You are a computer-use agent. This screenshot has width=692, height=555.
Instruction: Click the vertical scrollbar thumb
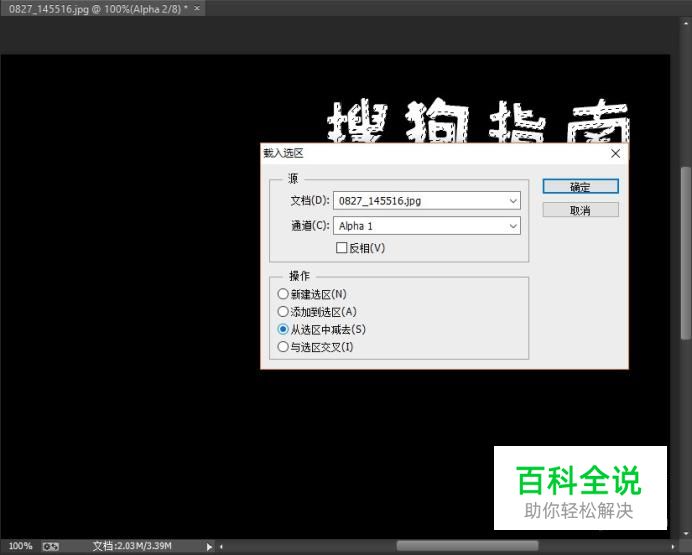pos(685,253)
